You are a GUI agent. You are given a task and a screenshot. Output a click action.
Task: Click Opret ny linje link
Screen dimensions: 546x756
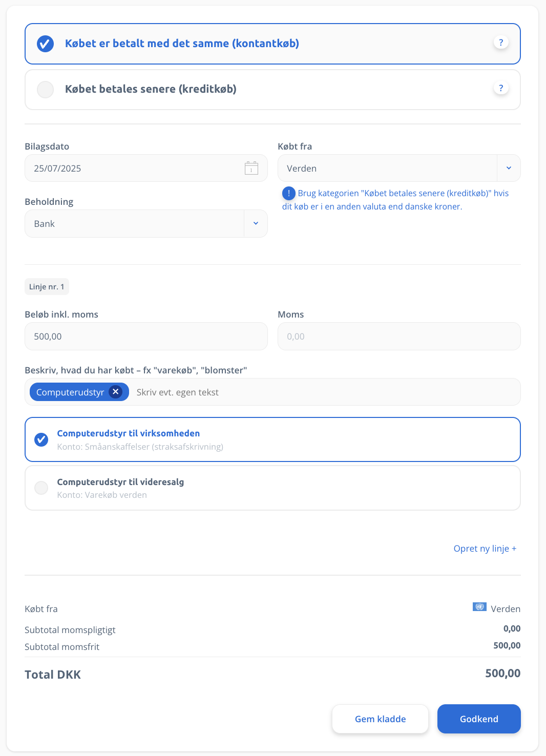pos(485,549)
